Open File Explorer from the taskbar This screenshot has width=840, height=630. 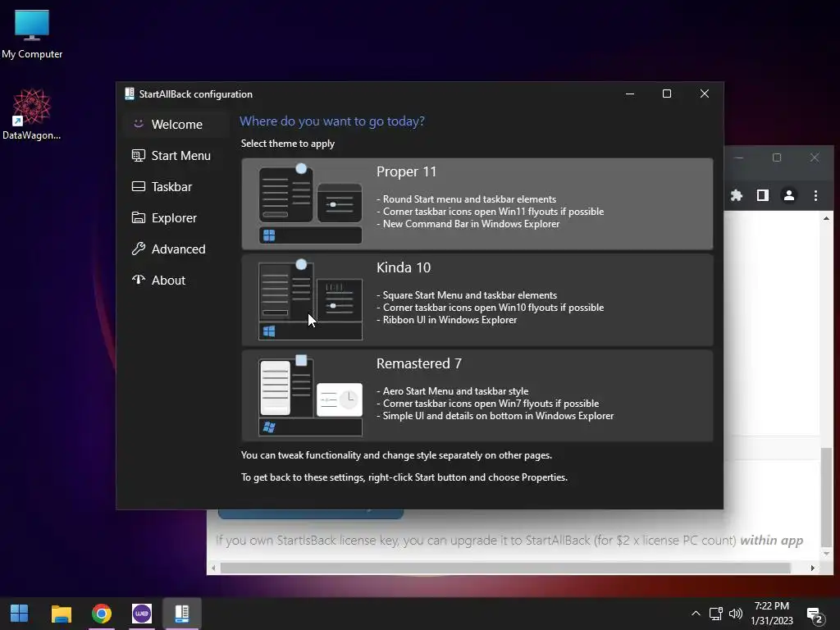(x=61, y=614)
